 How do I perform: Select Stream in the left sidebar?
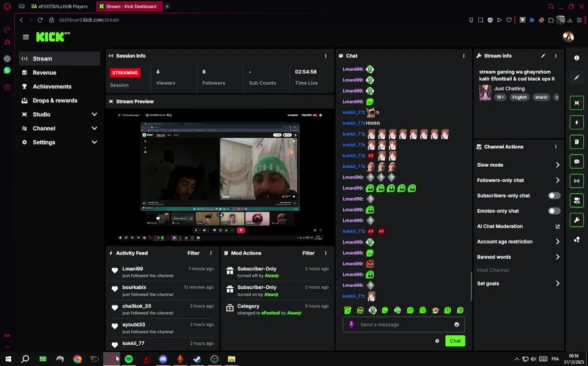59,58
